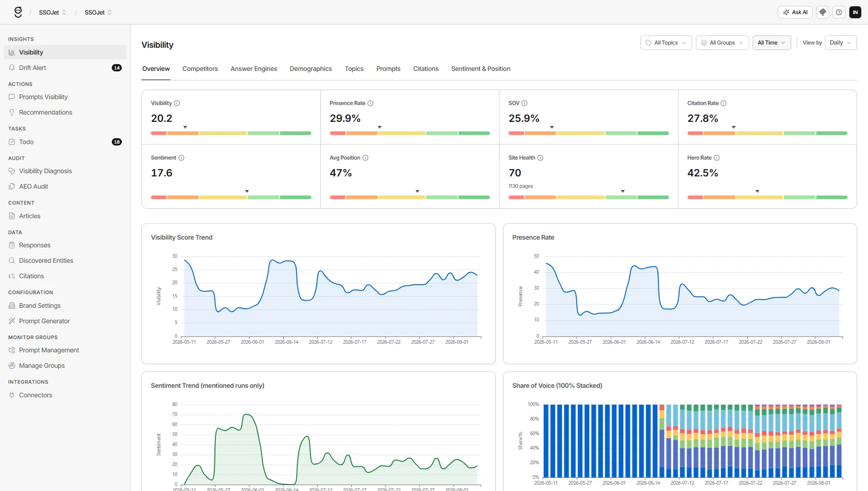Click the Drift Alert badge showing 14
The width and height of the screenshot is (868, 491).
tap(117, 68)
